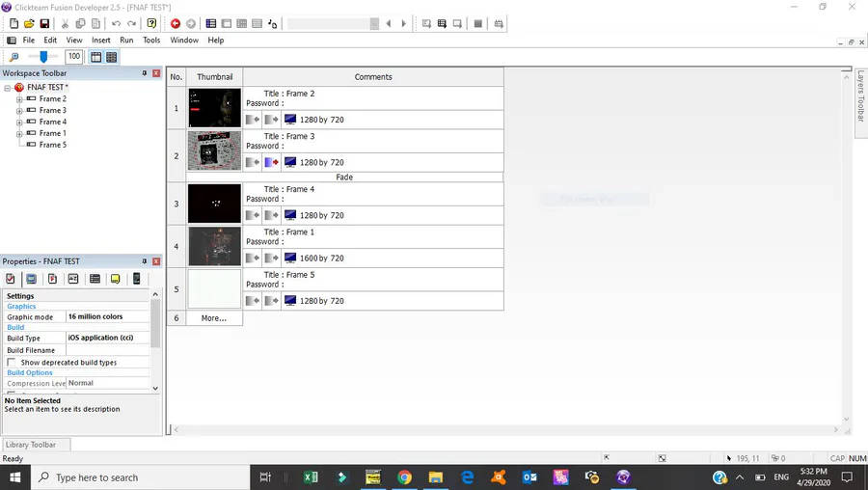This screenshot has width=868, height=490.
Task: Toggle the show comments storyboard button
Action: click(x=111, y=57)
